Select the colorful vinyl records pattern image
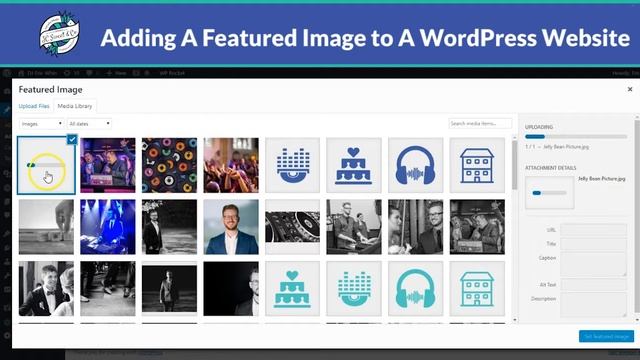Image resolution: width=640 pixels, height=360 pixels. [x=169, y=165]
